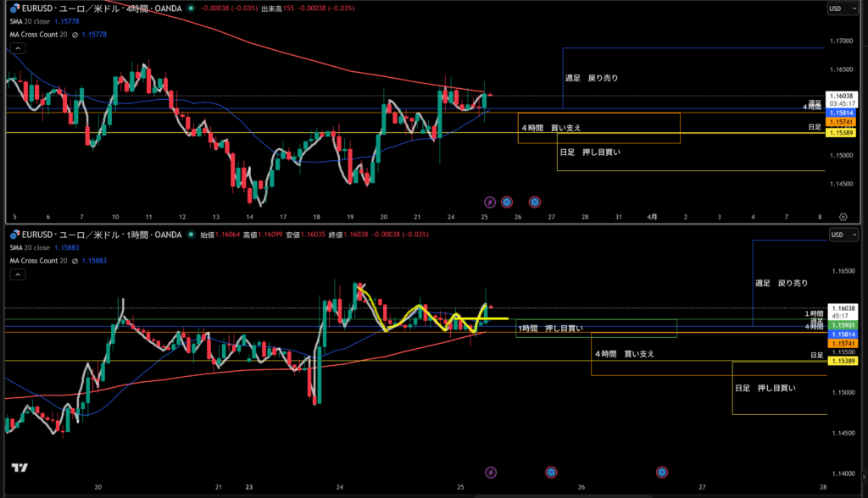Click the EURUSD symbol flag icon in lower chart

(14, 235)
